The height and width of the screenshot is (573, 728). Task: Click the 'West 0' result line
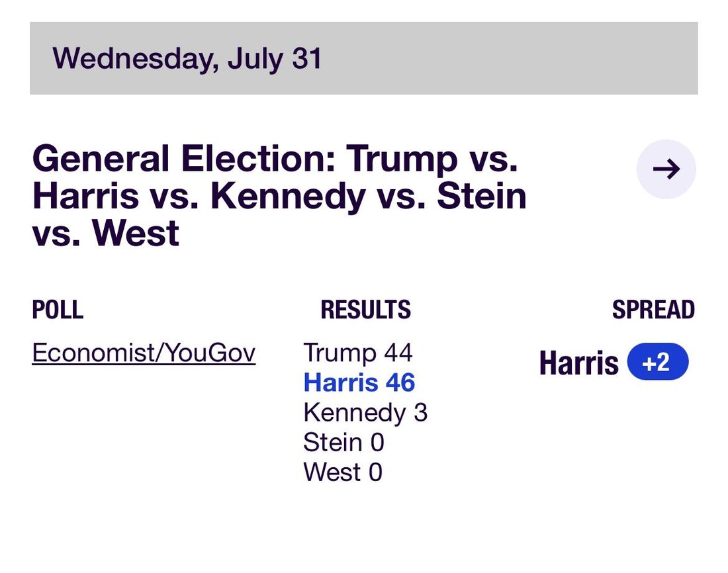coord(343,472)
